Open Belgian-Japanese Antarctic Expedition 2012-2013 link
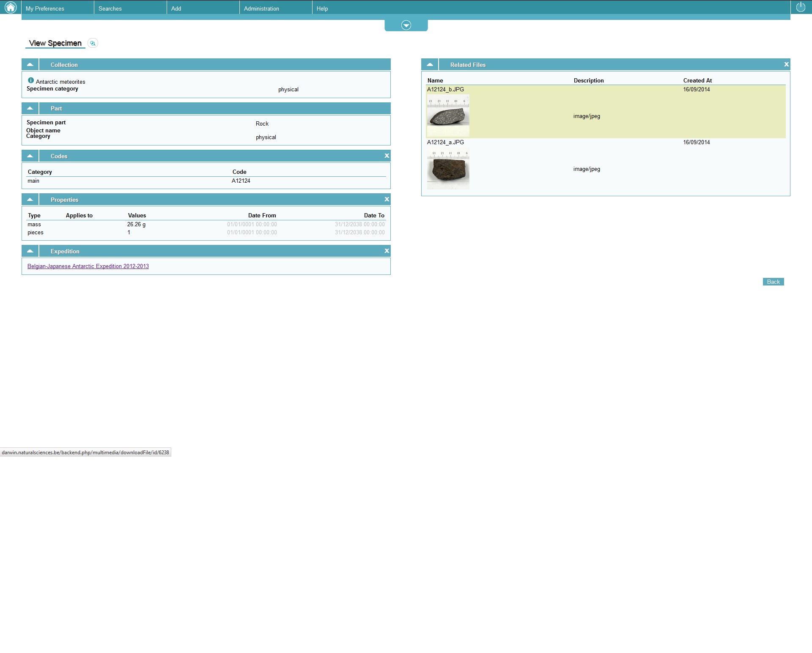Screen dimensions: 812x653 tap(88, 266)
